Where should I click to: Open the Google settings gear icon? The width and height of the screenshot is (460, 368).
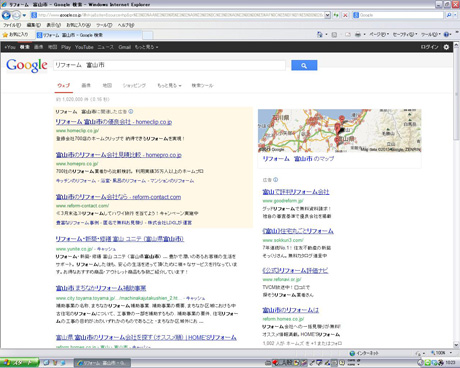pyautogui.click(x=446, y=47)
